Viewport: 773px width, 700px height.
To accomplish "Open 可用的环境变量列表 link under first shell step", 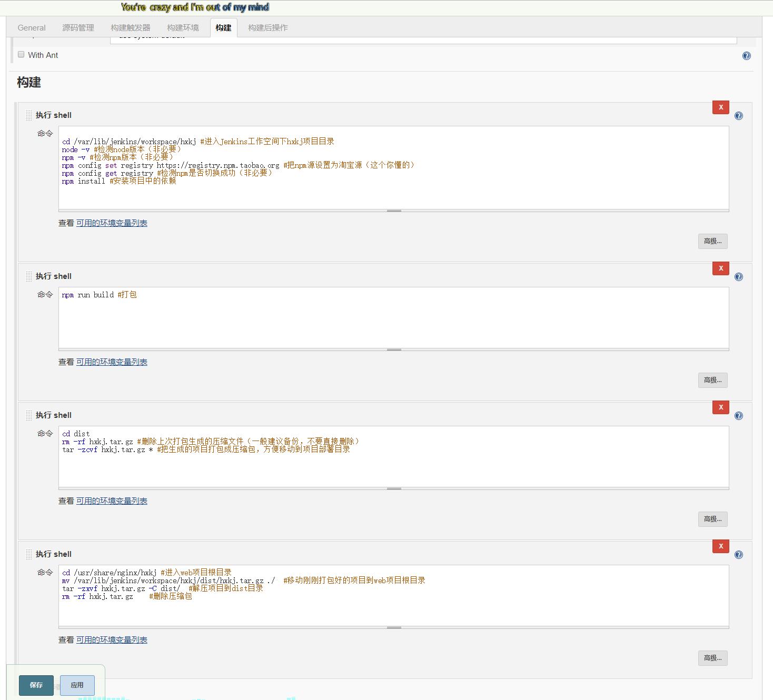I will point(112,223).
